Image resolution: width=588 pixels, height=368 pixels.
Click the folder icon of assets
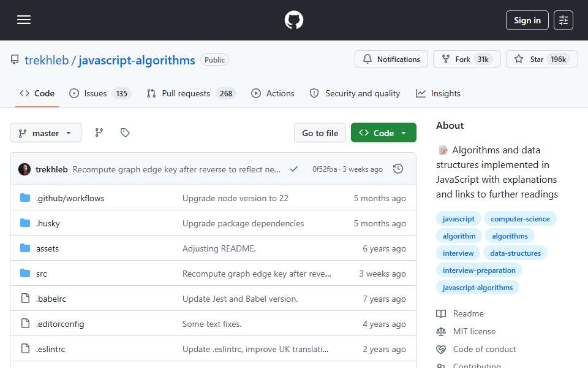point(25,248)
